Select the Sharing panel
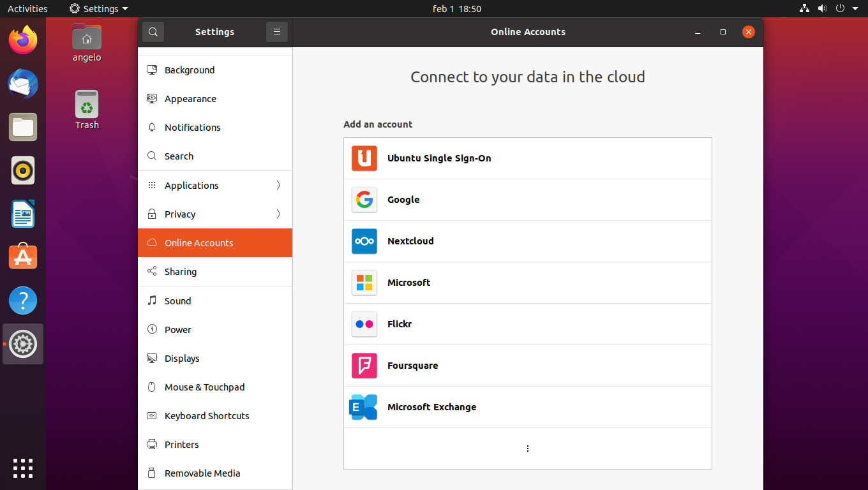The width and height of the screenshot is (868, 490). (x=215, y=272)
